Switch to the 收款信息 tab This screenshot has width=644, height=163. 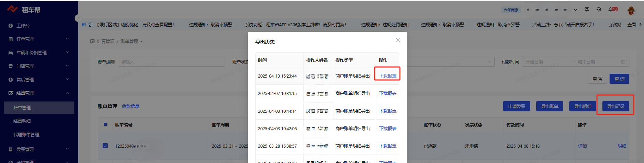click(x=131, y=106)
